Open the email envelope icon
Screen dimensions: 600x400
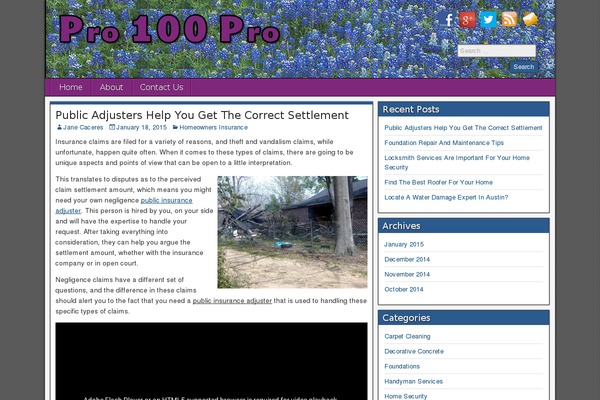click(530, 19)
